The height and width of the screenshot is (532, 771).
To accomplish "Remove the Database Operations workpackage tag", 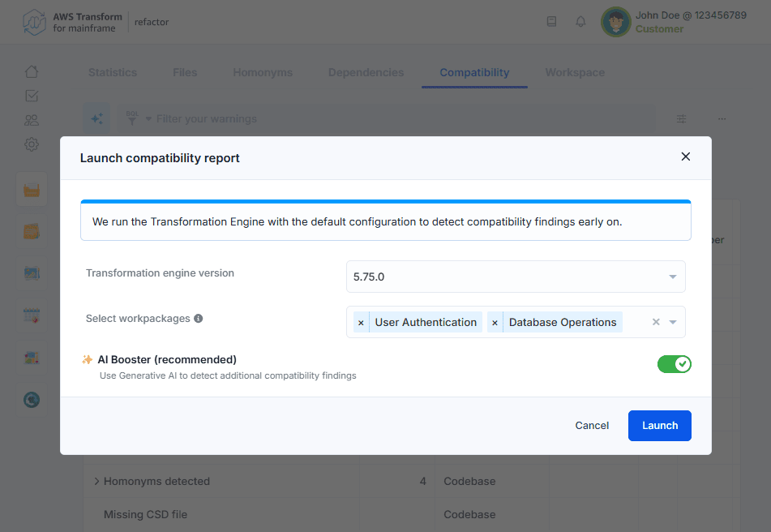I will point(495,323).
